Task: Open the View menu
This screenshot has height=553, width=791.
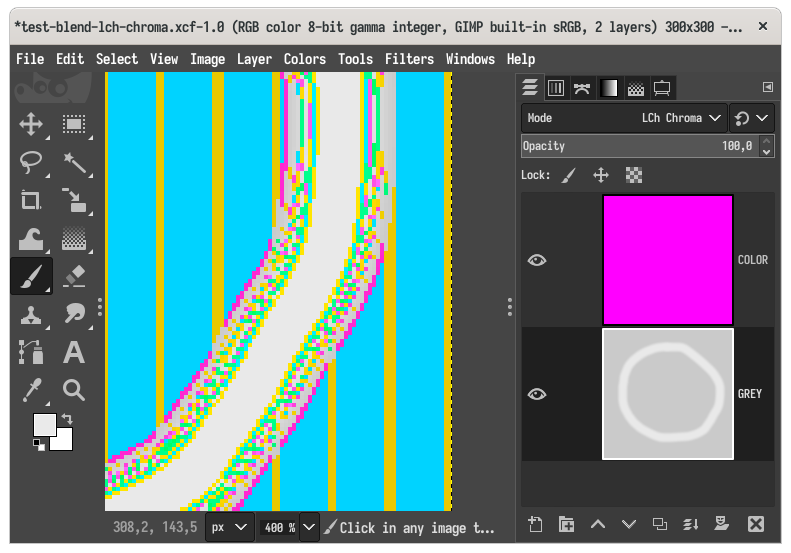Action: click(x=164, y=59)
